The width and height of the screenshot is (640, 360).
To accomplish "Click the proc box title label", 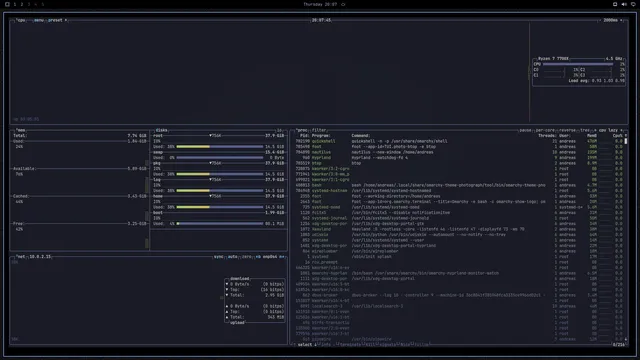I will (x=302, y=130).
